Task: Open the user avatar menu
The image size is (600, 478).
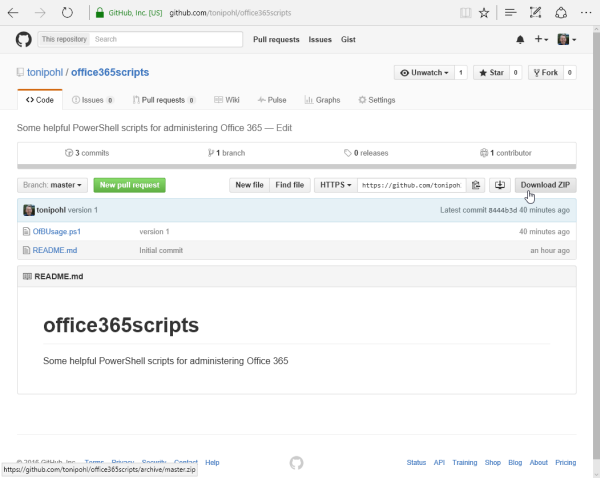Action: (566, 40)
